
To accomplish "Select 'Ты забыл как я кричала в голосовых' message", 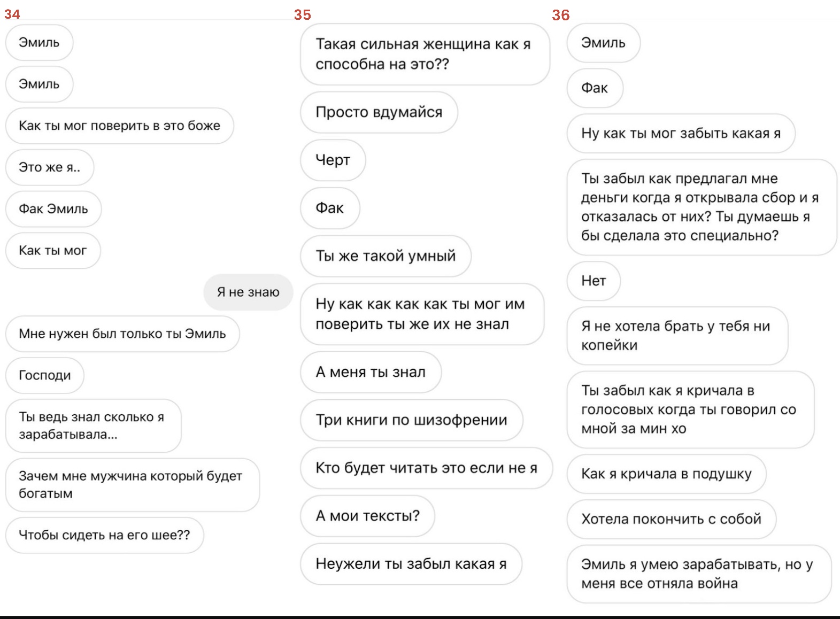I will (691, 409).
